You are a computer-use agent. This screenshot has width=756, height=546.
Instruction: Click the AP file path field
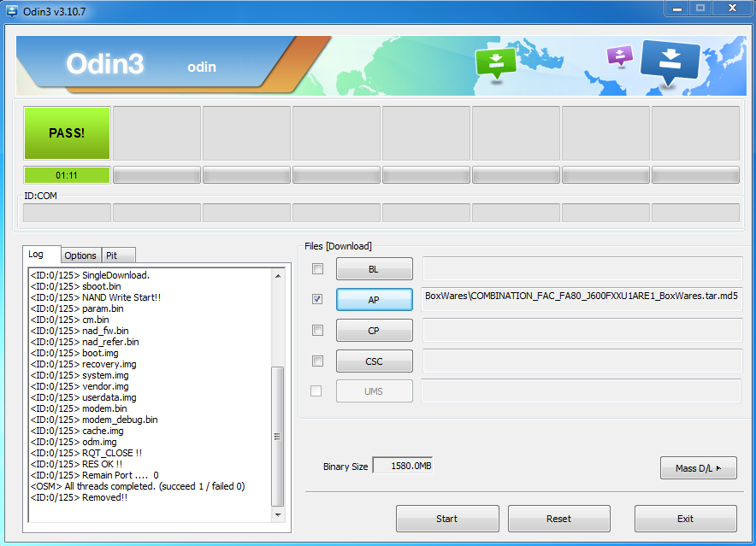(x=582, y=299)
